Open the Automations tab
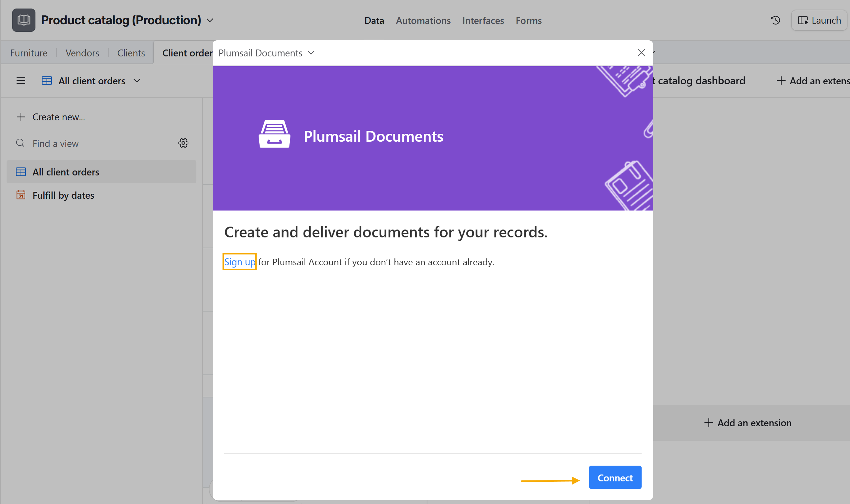Viewport: 850px width, 504px height. pos(423,20)
